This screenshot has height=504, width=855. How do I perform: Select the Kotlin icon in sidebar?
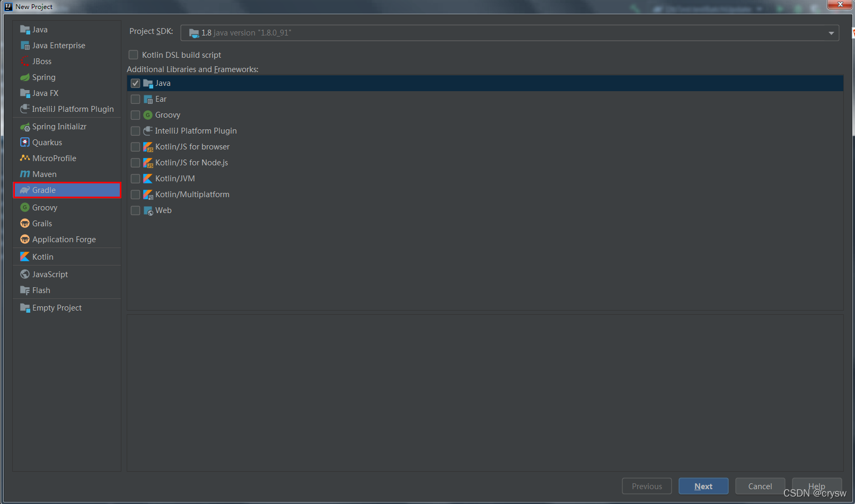[25, 257]
